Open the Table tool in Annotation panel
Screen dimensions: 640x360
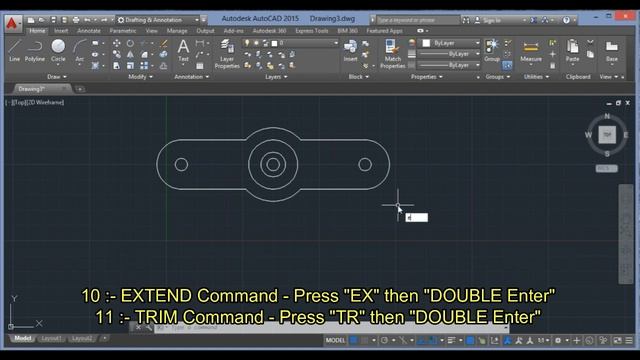(200, 66)
